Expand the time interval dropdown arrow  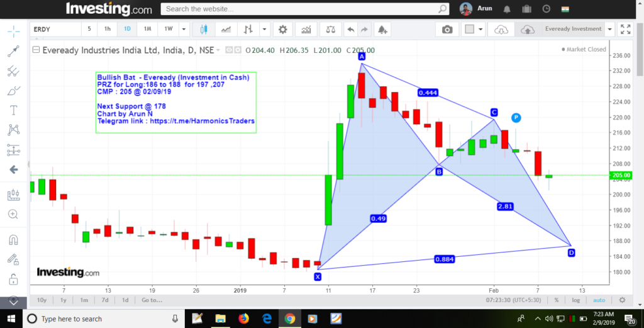tap(184, 30)
